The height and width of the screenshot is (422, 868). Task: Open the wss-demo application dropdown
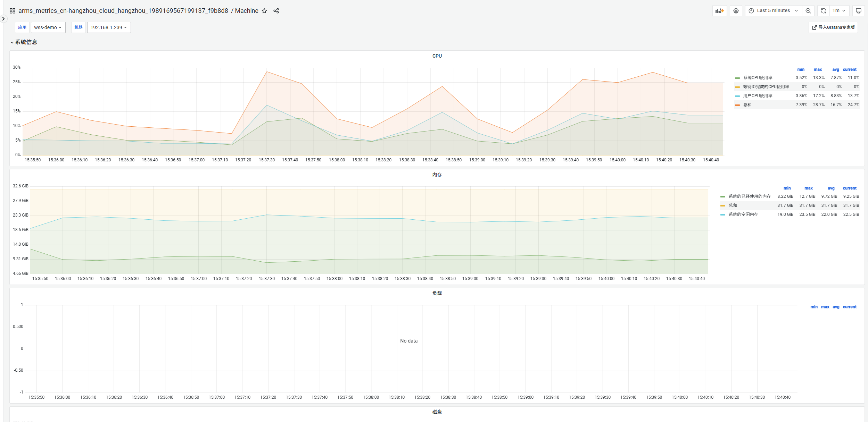(x=48, y=27)
